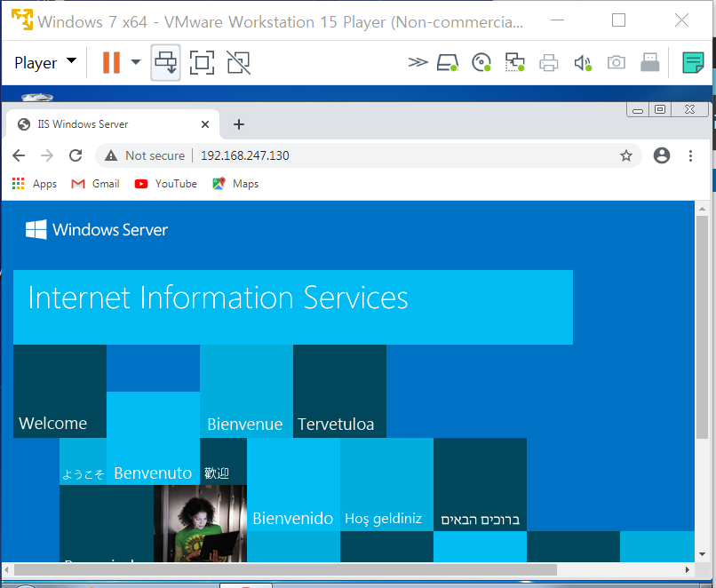The image size is (716, 588).
Task: Open the power options dropdown arrow
Action: tap(136, 62)
